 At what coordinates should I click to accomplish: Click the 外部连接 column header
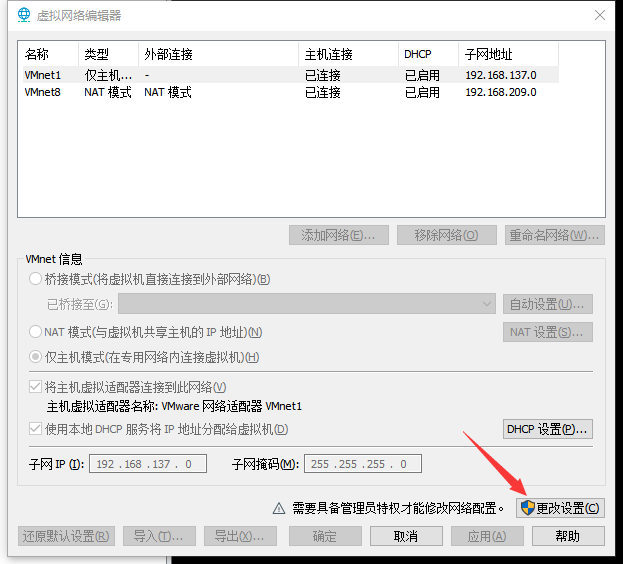click(x=218, y=54)
